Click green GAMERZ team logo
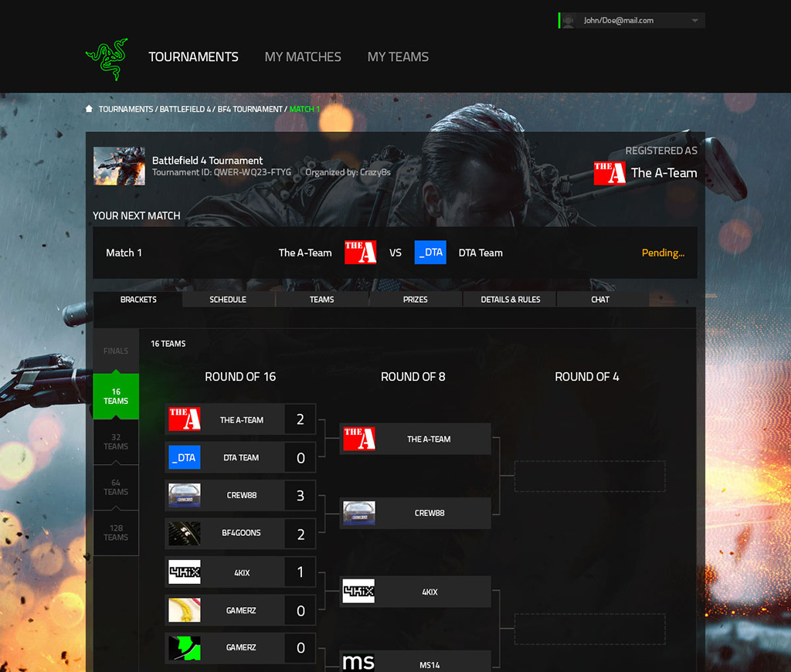Image resolution: width=791 pixels, height=672 pixels. (x=185, y=648)
